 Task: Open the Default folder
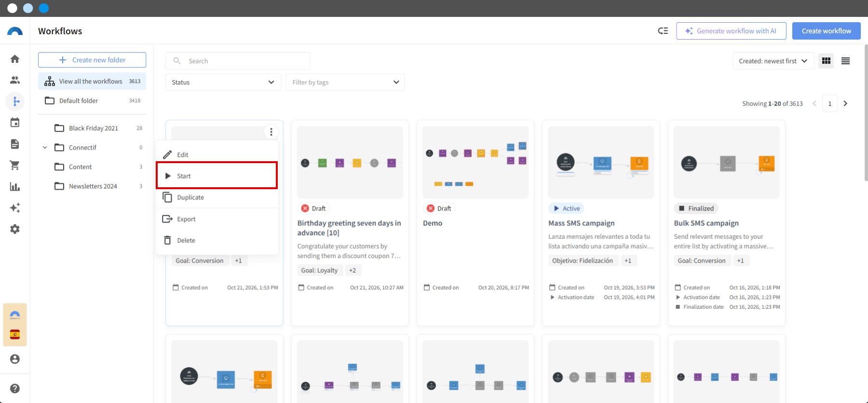pyautogui.click(x=92, y=100)
